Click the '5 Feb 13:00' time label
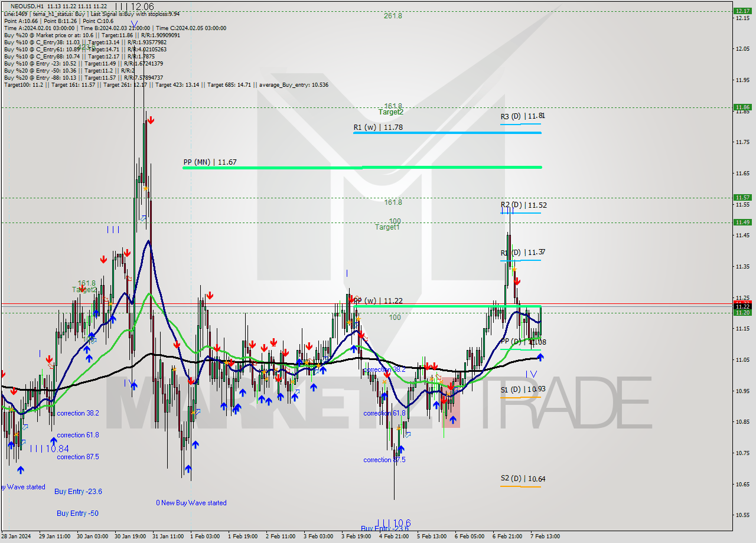The height and width of the screenshot is (543, 756). (432, 537)
